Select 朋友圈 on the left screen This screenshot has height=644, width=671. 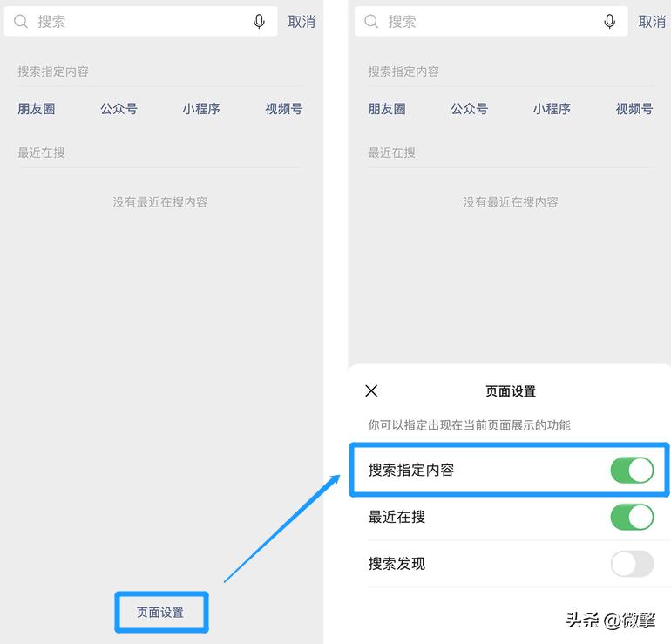[37, 109]
